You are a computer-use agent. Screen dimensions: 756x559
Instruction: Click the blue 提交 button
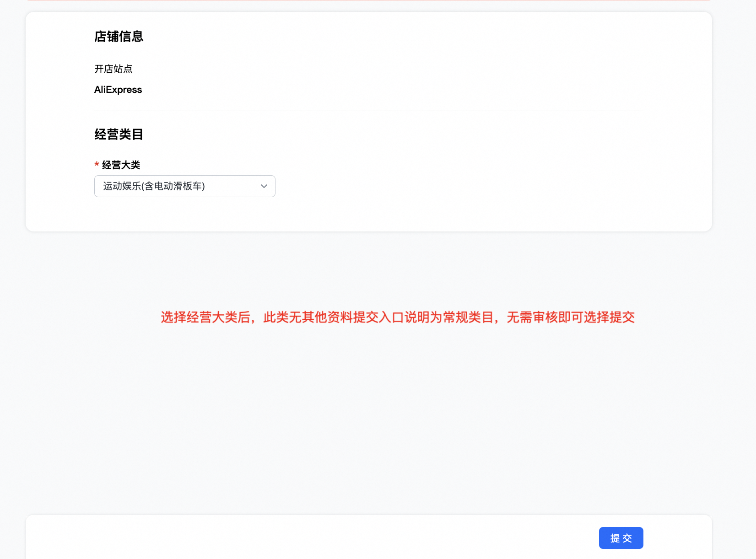[621, 538]
